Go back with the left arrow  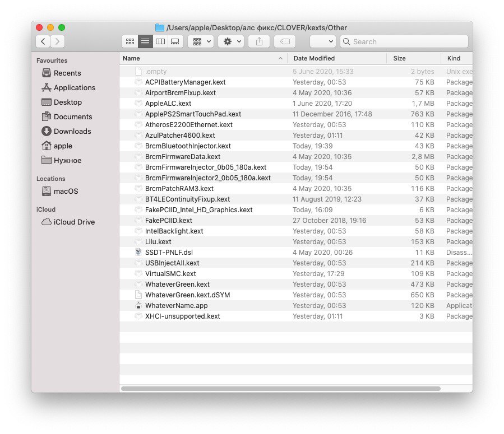(43, 41)
